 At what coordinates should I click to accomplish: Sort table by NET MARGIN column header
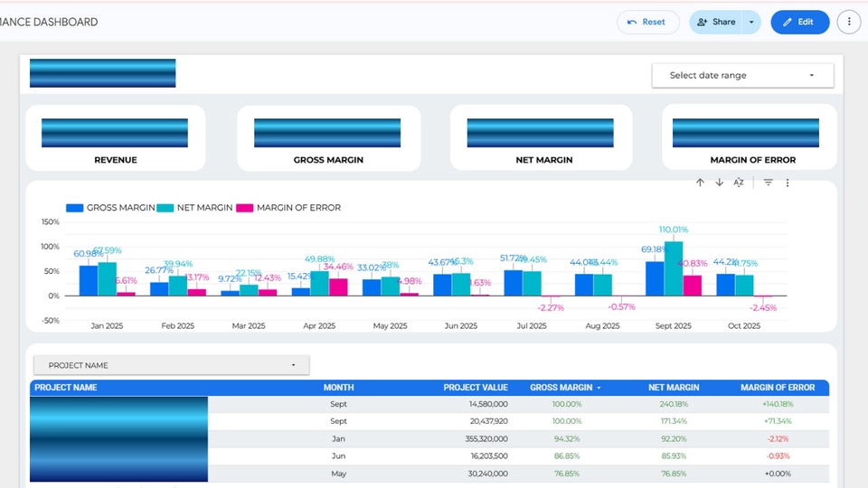coord(674,388)
